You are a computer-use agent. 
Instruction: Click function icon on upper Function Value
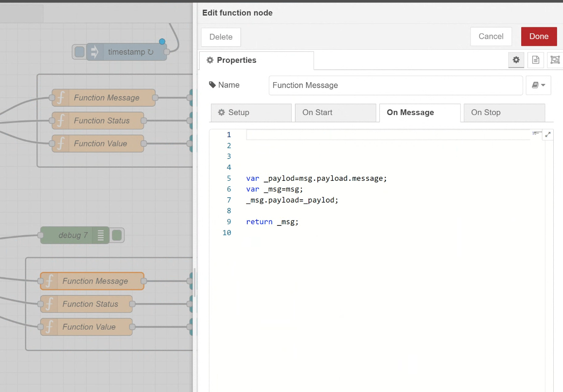click(x=61, y=144)
